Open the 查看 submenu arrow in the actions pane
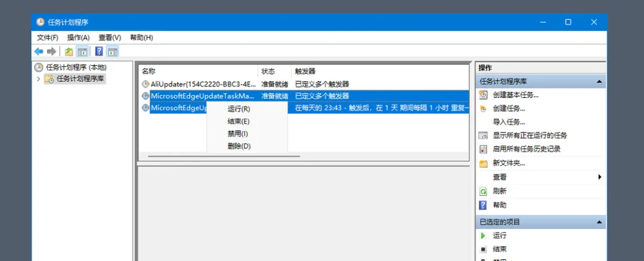 coord(600,177)
